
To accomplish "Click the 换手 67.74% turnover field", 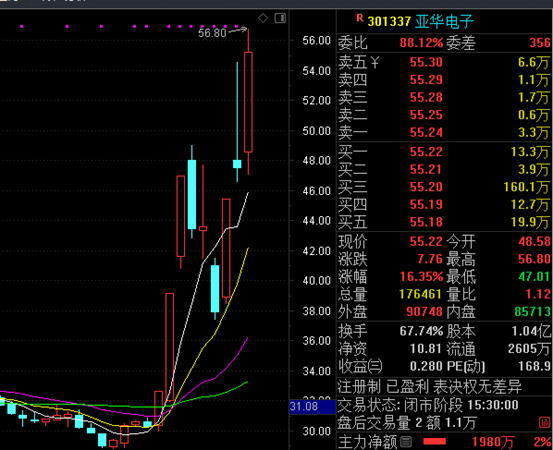I will click(x=390, y=331).
